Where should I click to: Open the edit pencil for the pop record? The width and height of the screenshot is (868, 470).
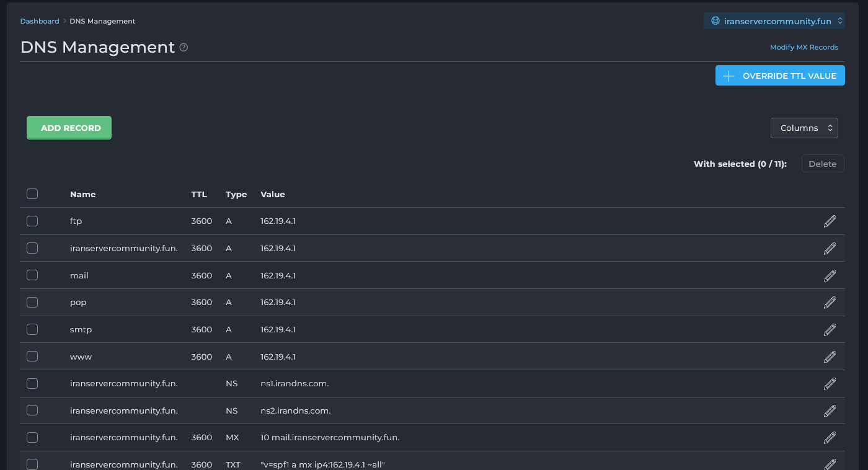[830, 303]
